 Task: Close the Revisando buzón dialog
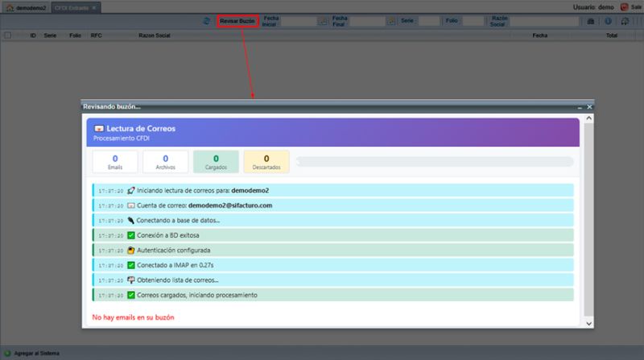[589, 107]
